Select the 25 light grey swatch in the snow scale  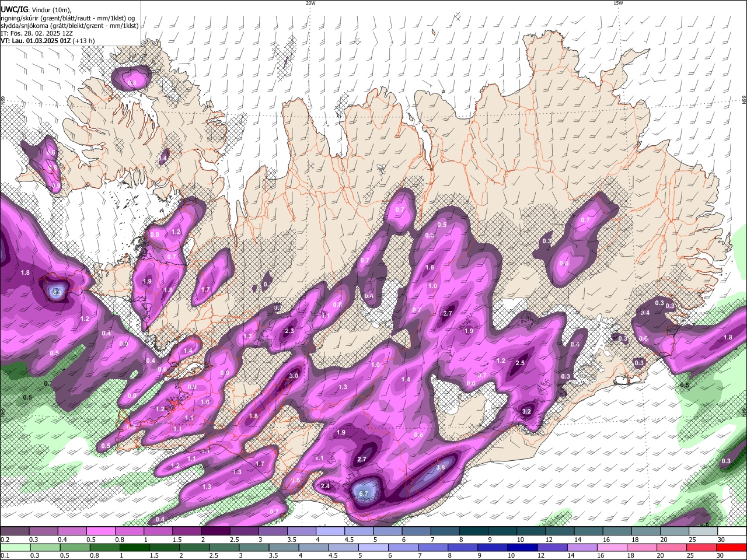[x=703, y=531]
